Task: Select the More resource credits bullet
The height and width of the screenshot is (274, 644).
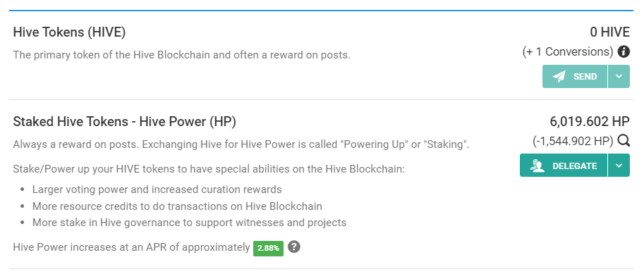Action: click(x=177, y=206)
